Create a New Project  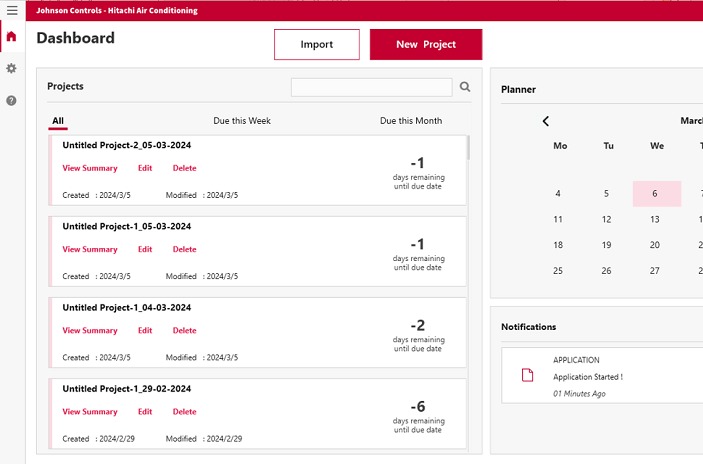pos(426,45)
